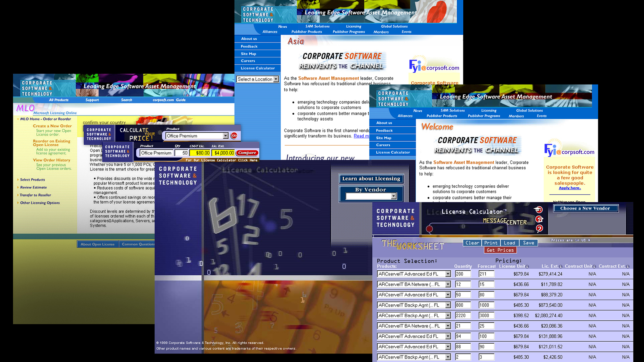
Task: Follow the View Order History link
Action: tap(52, 160)
